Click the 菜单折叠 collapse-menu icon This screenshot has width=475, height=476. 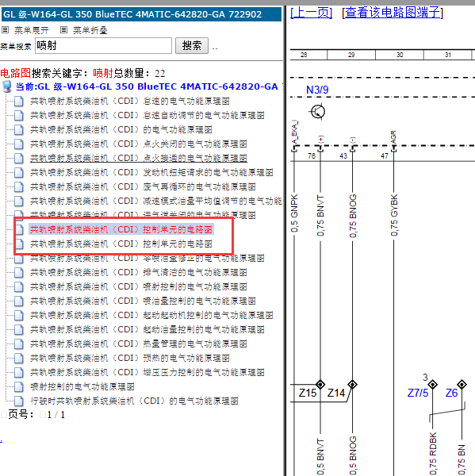click(x=63, y=30)
